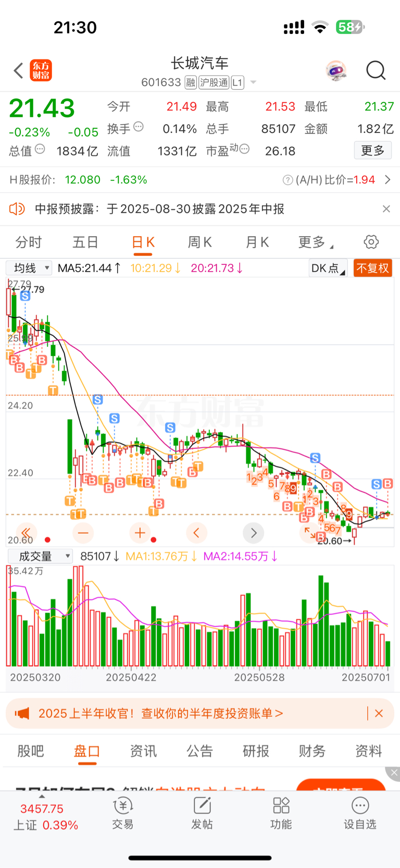Screen dimensions: 400x868
Task: Expand 更多 chart period options
Action: coord(316,242)
